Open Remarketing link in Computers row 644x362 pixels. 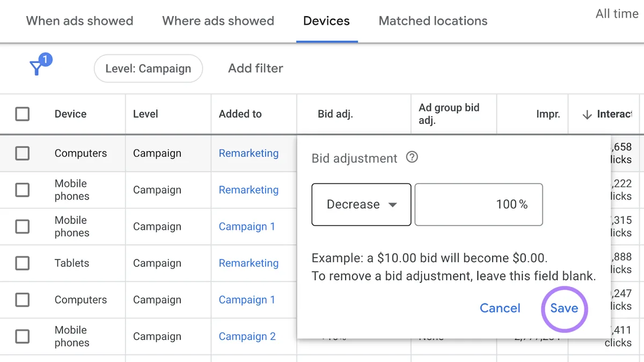tap(248, 153)
